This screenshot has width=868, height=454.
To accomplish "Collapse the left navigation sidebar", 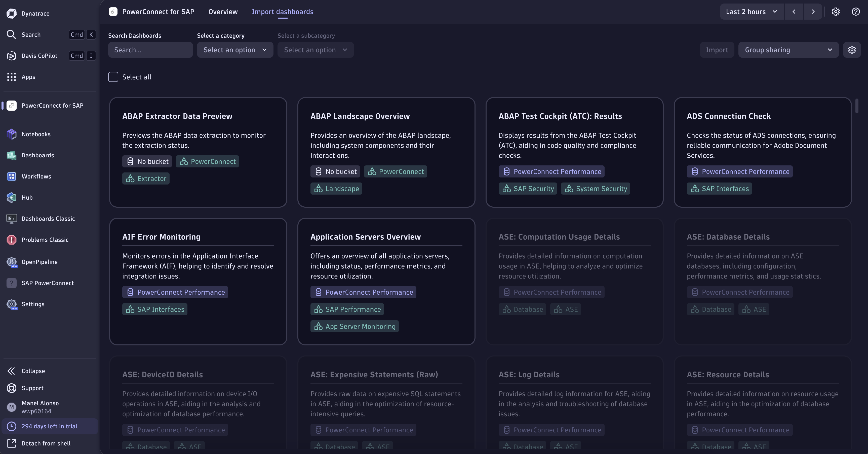I will [33, 371].
